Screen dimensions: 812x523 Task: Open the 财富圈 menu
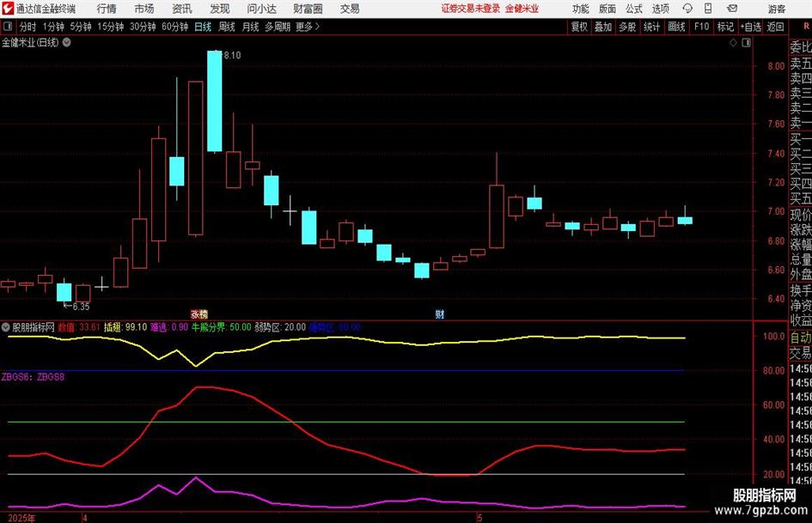click(308, 9)
